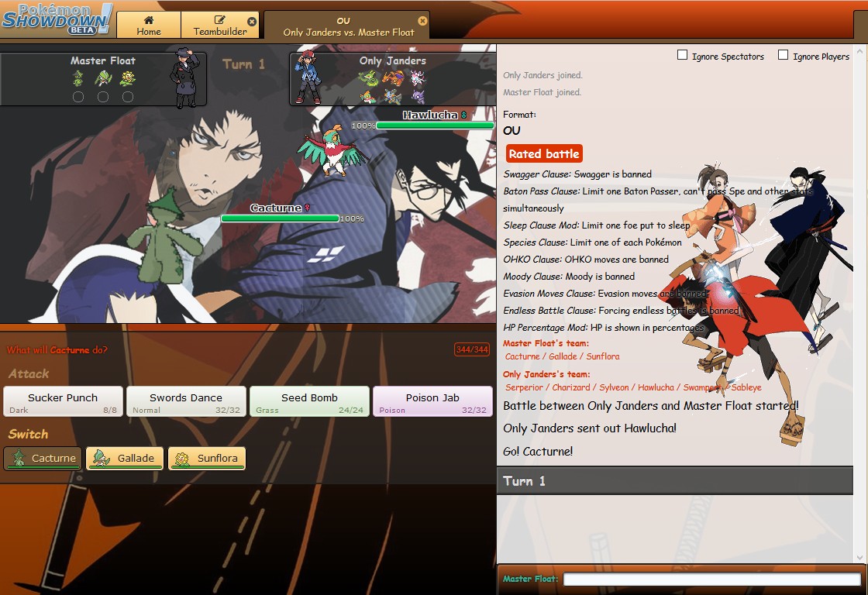The width and height of the screenshot is (868, 595).
Task: Switch to Sunflora
Action: tap(206, 459)
